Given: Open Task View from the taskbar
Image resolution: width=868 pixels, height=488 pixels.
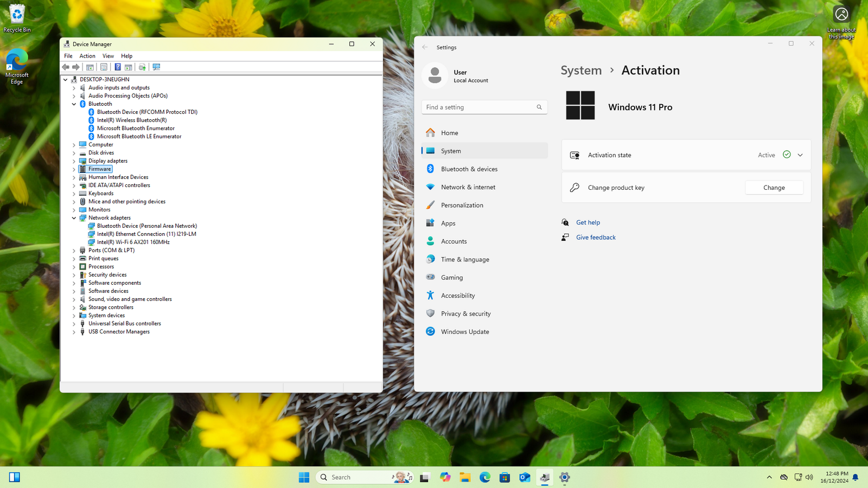Looking at the screenshot, I should tap(425, 477).
